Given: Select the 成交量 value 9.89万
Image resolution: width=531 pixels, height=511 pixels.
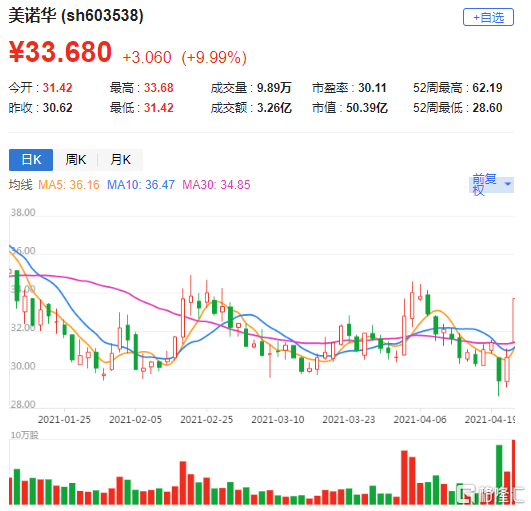Looking at the screenshot, I should [274, 88].
